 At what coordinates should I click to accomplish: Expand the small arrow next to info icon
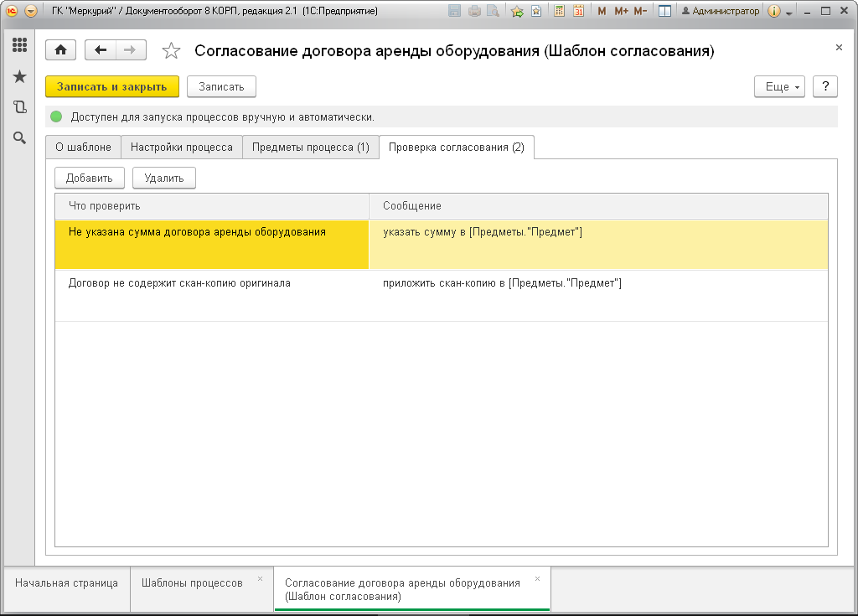pos(789,12)
